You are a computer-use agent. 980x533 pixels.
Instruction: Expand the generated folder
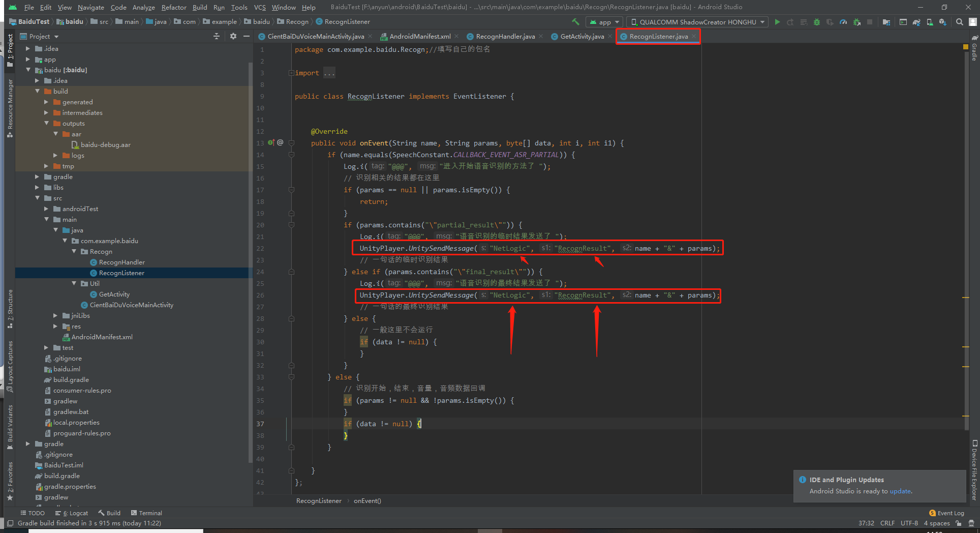47,102
